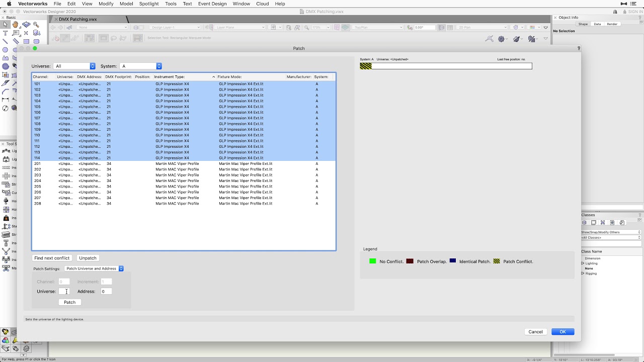Select the Spiral tool
Viewport: 644px width, 362px height.
(6, 66)
